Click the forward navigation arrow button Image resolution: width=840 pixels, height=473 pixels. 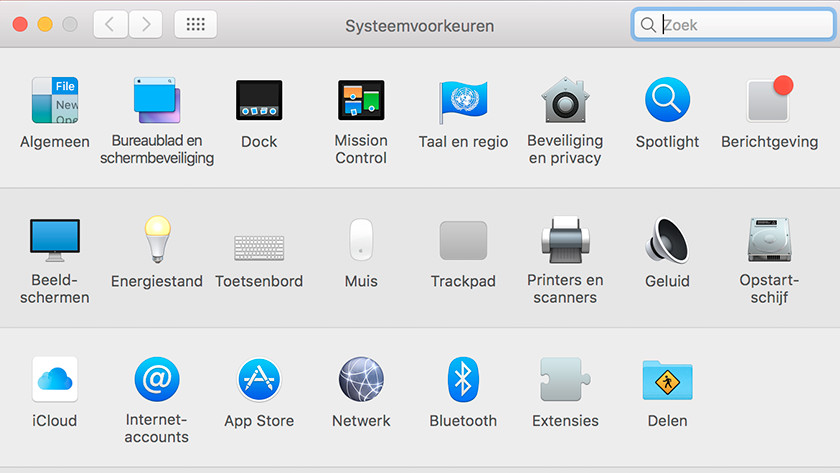145,25
